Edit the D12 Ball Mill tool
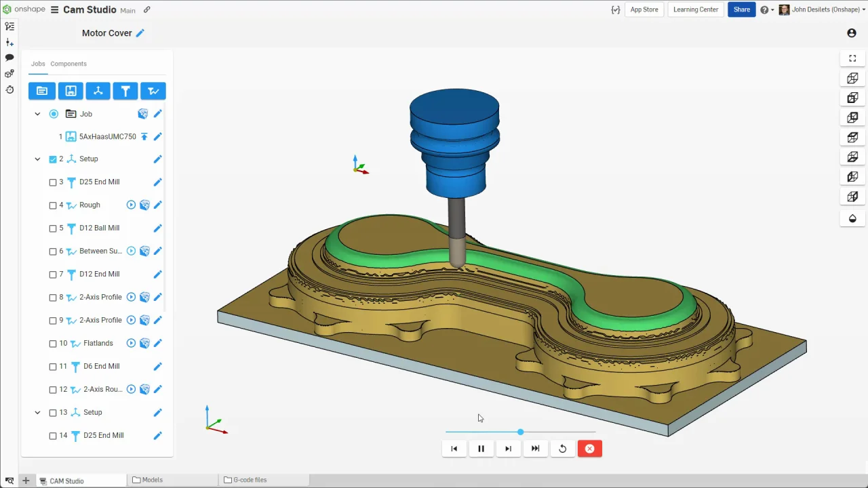Viewport: 868px width, 488px height. [157, 228]
